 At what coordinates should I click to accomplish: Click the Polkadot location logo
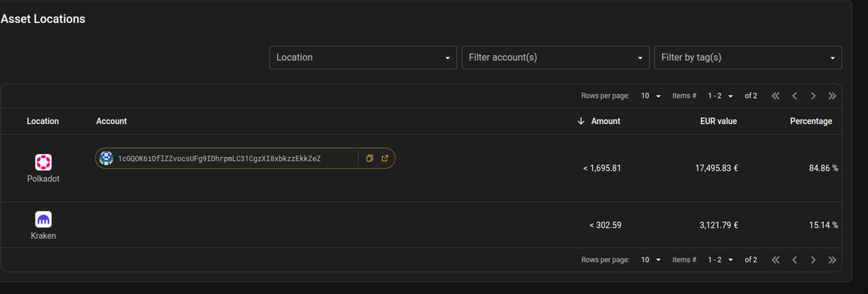coord(43,161)
